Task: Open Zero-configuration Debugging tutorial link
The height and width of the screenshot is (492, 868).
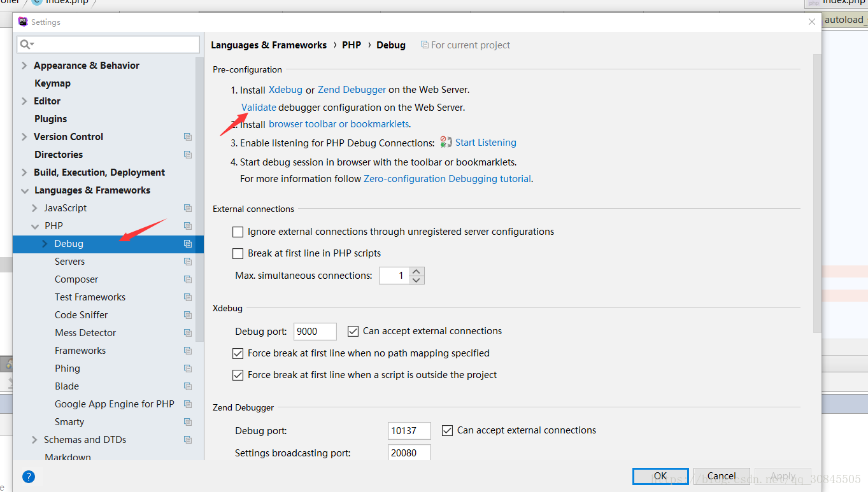Action: point(447,179)
